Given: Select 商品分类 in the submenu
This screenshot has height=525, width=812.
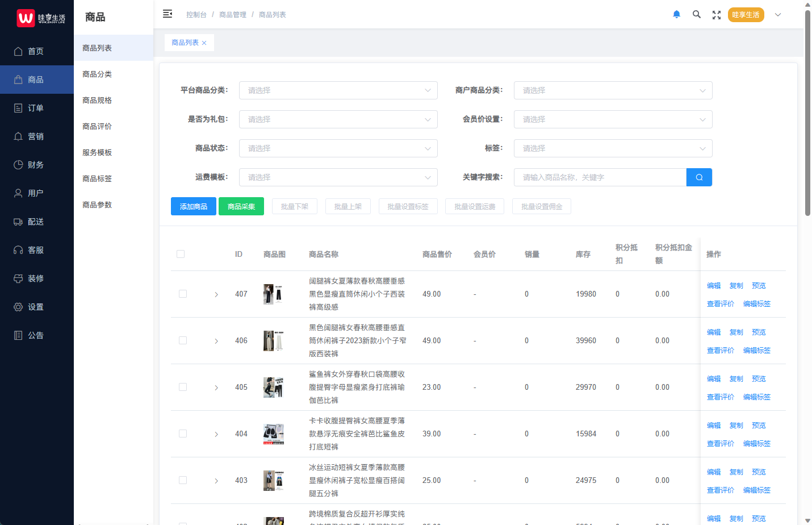Looking at the screenshot, I should click(x=97, y=74).
